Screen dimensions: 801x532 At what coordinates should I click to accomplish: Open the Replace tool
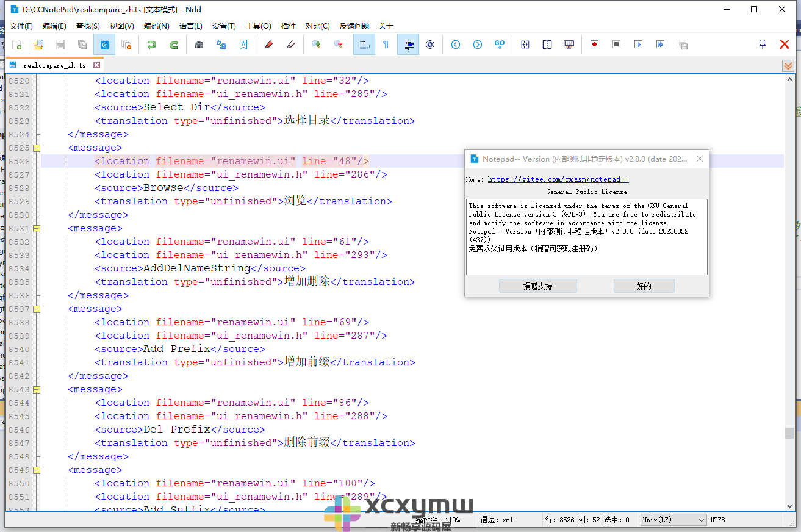click(x=221, y=44)
